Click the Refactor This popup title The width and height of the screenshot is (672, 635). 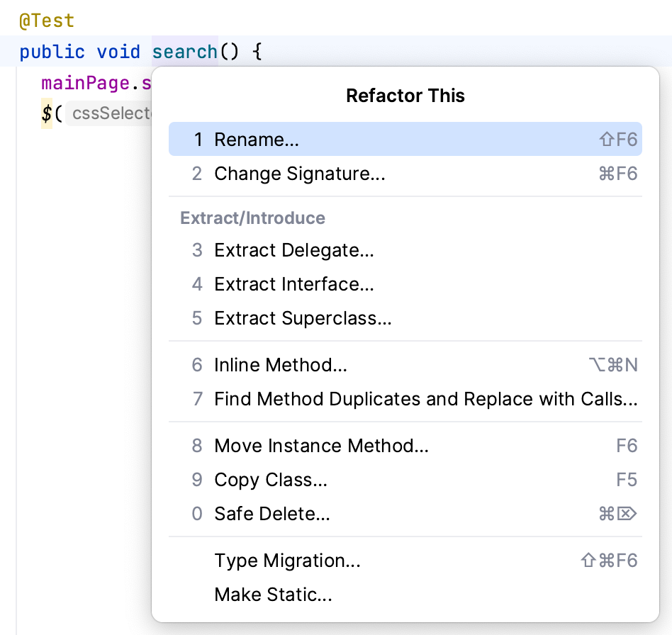[405, 96]
